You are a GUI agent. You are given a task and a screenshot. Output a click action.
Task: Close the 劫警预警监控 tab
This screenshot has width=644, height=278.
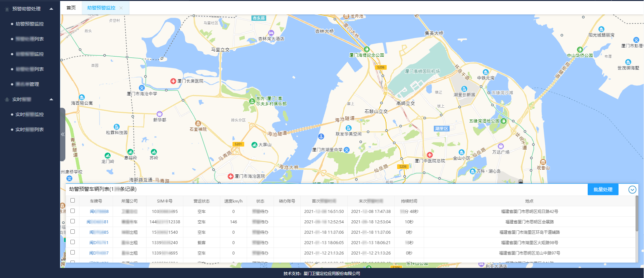click(x=121, y=8)
